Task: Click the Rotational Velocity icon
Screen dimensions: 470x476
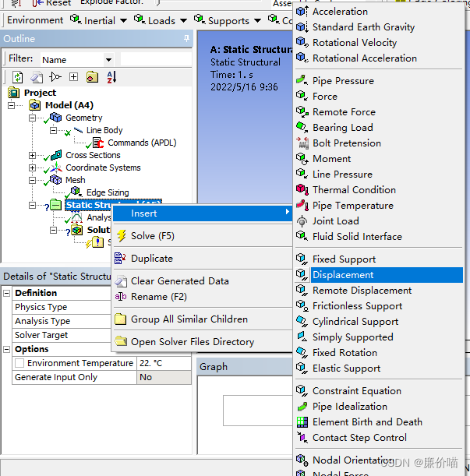Action: tap(302, 43)
